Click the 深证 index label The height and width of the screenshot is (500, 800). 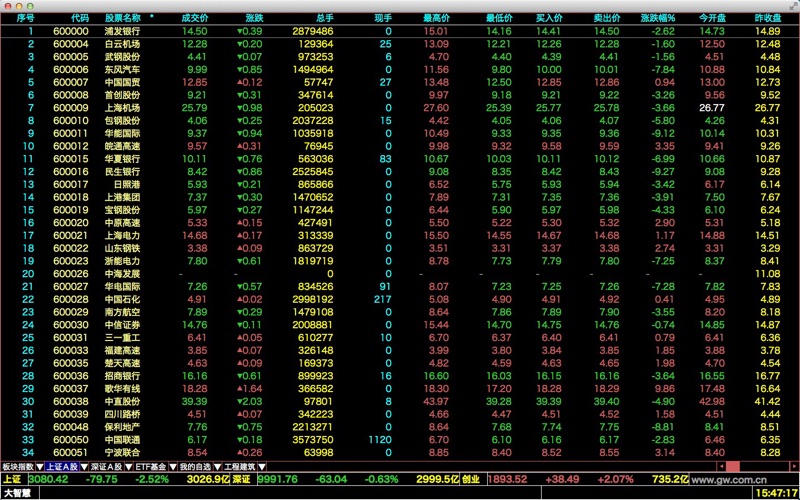[242, 479]
